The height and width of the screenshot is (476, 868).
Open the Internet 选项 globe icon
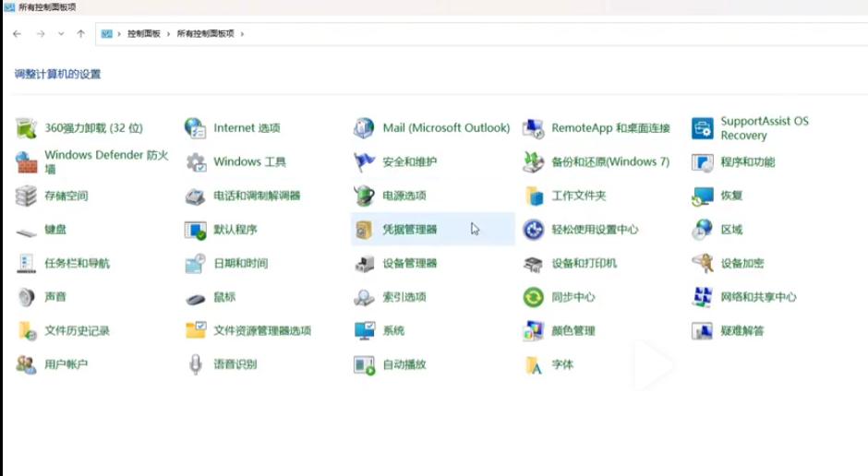(x=196, y=128)
